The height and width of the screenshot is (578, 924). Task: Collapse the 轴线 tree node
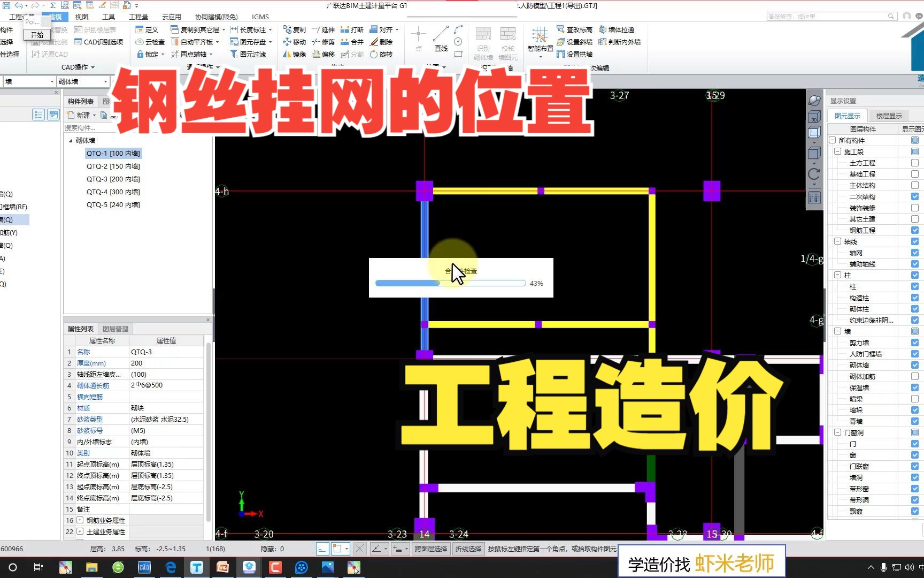(x=838, y=241)
